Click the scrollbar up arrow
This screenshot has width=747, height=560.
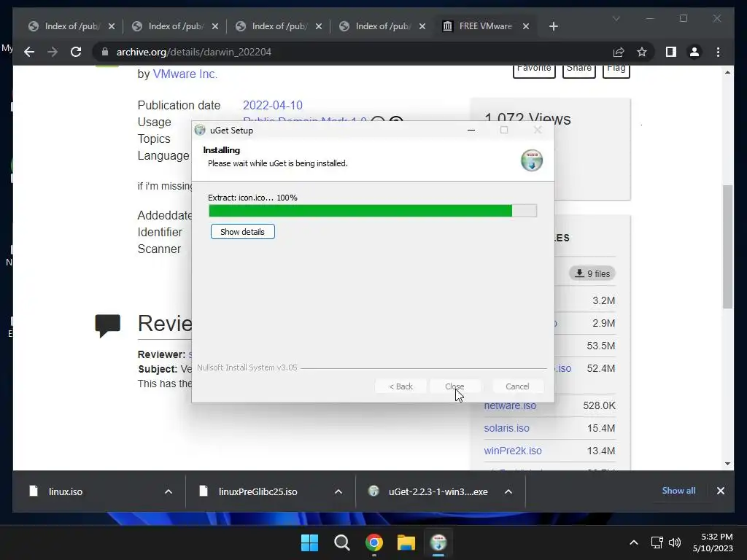tap(727, 72)
